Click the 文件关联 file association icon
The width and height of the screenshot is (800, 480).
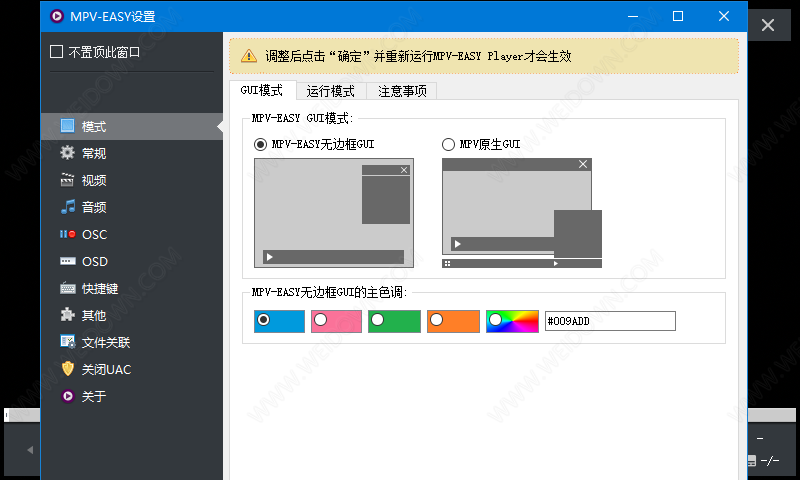click(x=67, y=342)
